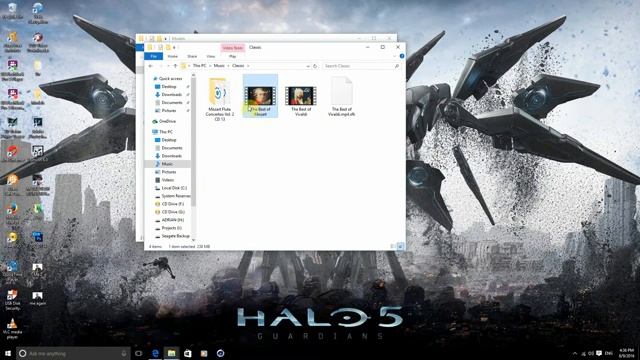Image resolution: width=640 pixels, height=360 pixels.
Task: Switch to Details view in status bar
Action: pyautogui.click(x=393, y=246)
